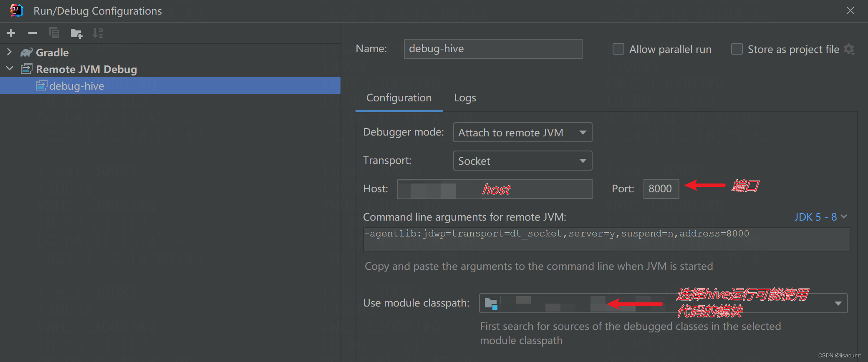
Task: Close the Run/Debug Configurations dialog
Action: tap(850, 10)
